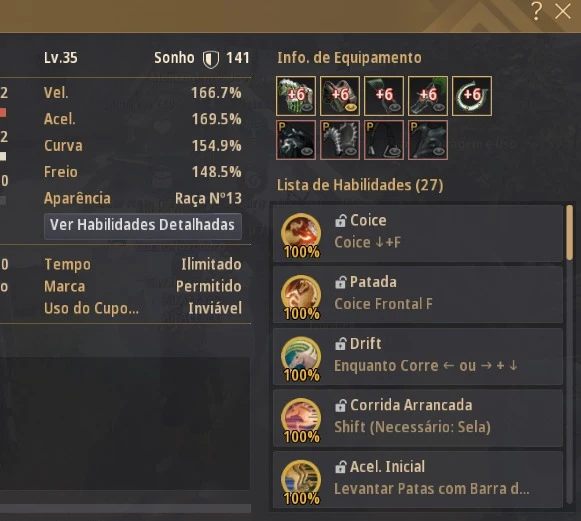Select the +6 saddle equipment slot

click(428, 96)
